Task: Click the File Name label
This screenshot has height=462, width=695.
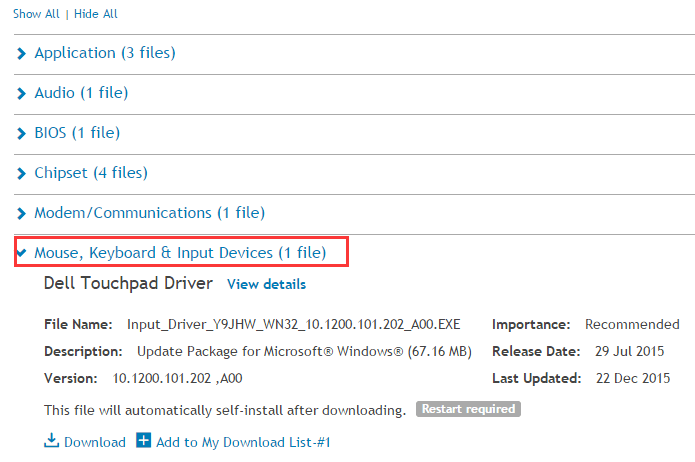Action: pyautogui.click(x=78, y=325)
